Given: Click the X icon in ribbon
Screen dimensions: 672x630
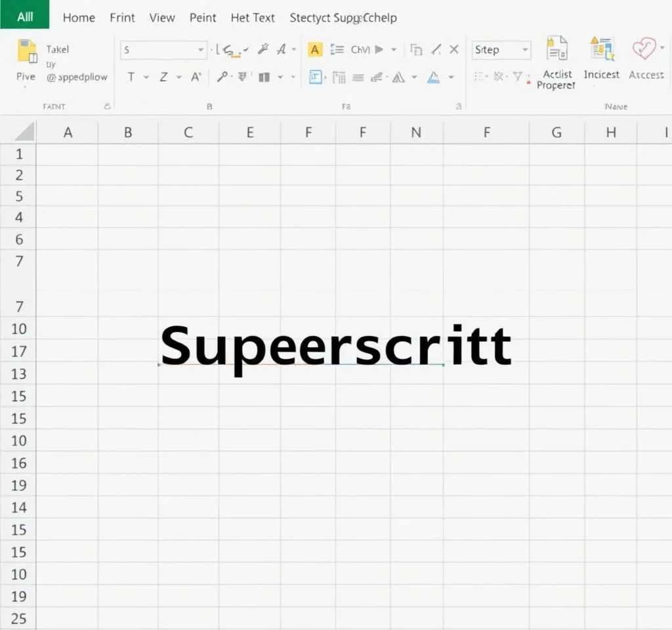Looking at the screenshot, I should coord(453,50).
